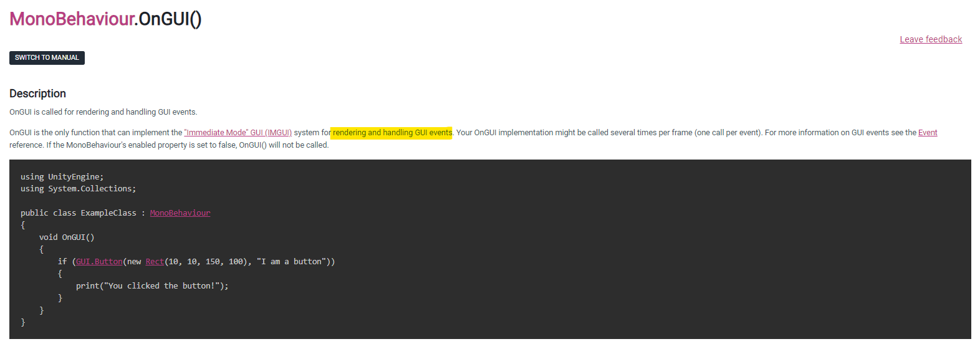The image size is (980, 349).
Task: Click the print("You clicked the button!") line
Action: click(152, 286)
